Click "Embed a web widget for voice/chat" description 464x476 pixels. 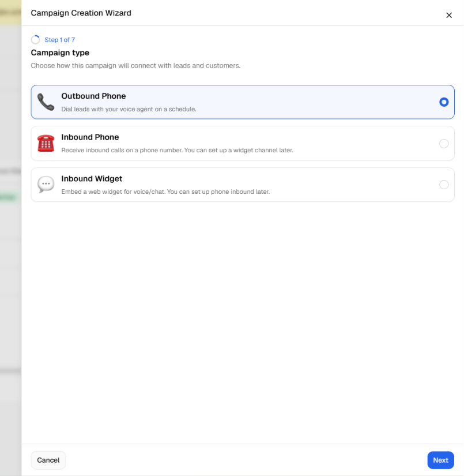(x=165, y=192)
